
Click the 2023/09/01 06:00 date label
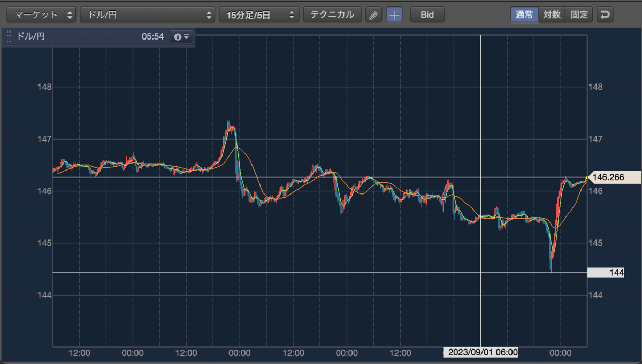[481, 352]
